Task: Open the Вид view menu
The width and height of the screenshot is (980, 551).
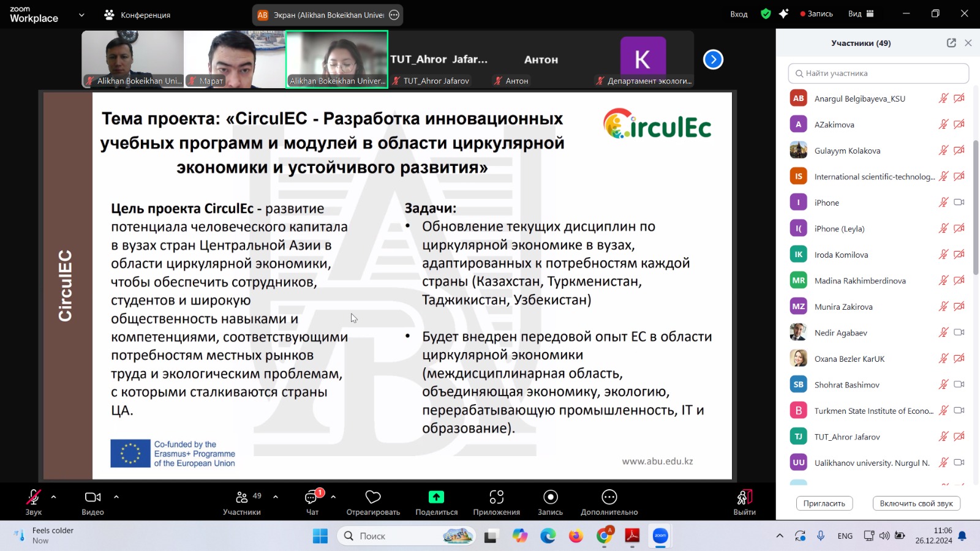Action: [x=861, y=13]
